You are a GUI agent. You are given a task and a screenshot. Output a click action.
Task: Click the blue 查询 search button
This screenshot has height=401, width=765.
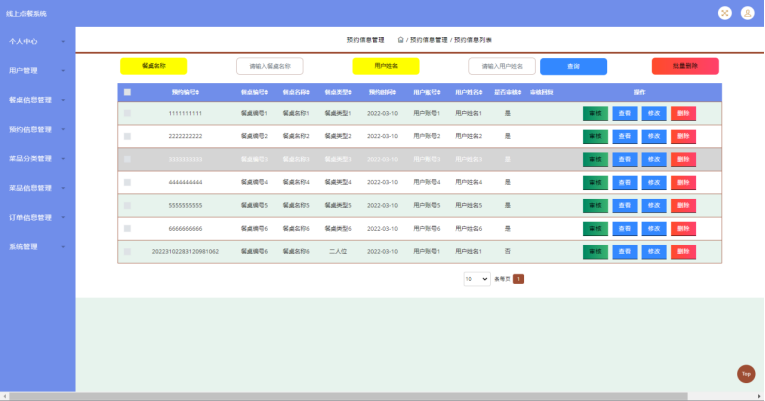click(x=573, y=66)
